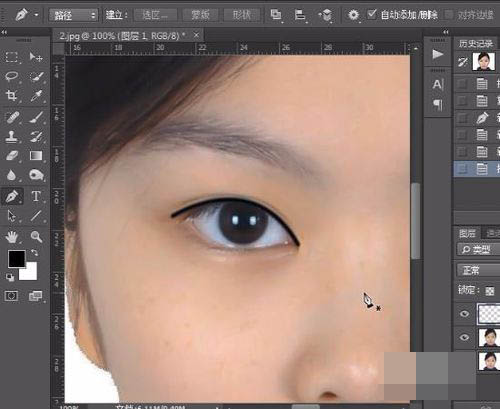The height and width of the screenshot is (409, 500).
Task: Change screen mode
Action: [35, 296]
